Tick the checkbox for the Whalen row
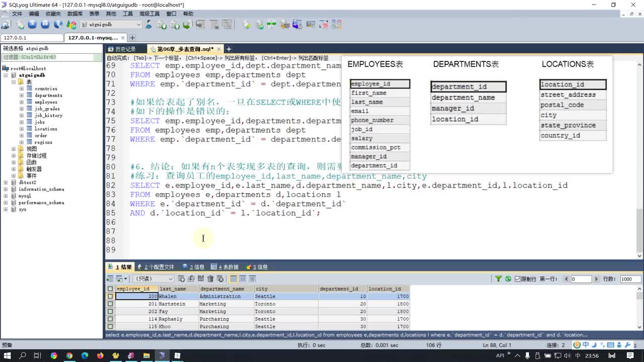Viewport: 644px width, 362px height. pos(110,297)
